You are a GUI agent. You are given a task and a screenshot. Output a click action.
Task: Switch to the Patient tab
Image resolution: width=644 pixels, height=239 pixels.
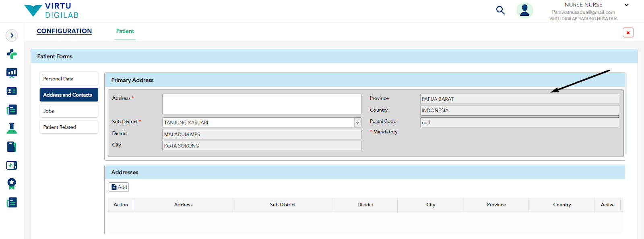pyautogui.click(x=125, y=31)
